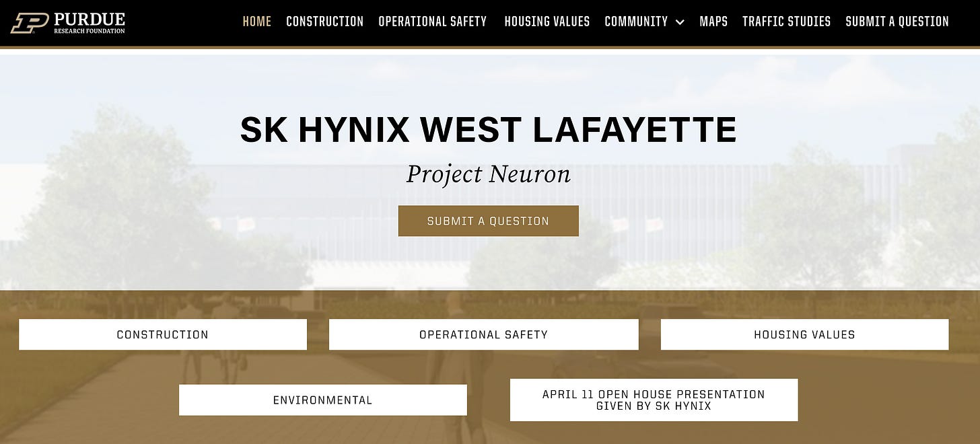Screen dimensions: 980x444
Task: Click the gold Submit a Question button
Action: point(489,221)
